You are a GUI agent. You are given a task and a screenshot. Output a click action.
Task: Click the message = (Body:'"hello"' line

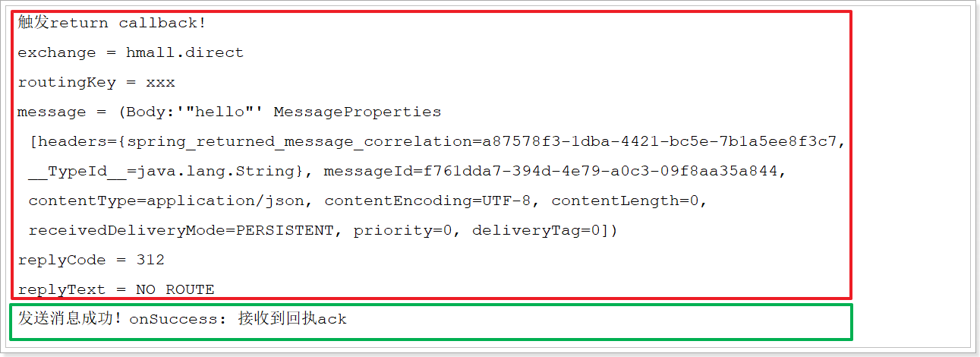(229, 112)
